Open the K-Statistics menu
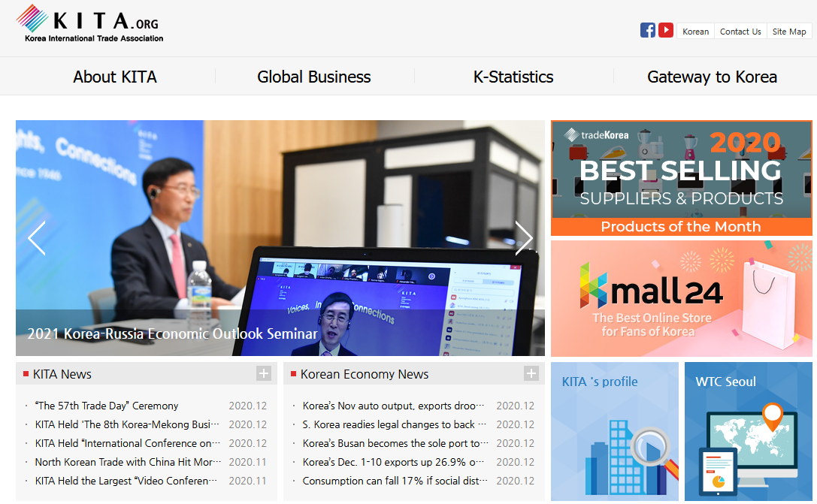This screenshot has width=817, height=504. coord(513,77)
